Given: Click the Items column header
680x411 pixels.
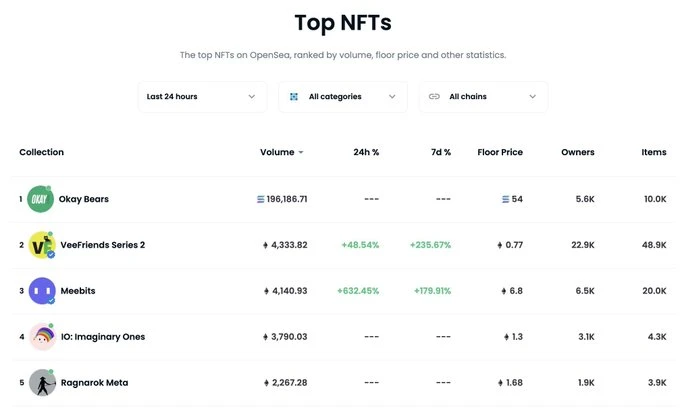Looking at the screenshot, I should tap(654, 152).
